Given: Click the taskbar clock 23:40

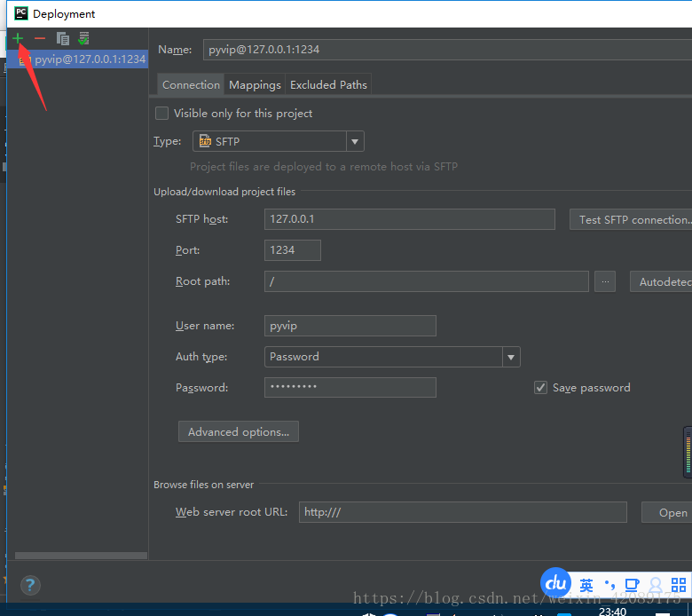Looking at the screenshot, I should point(612,612).
